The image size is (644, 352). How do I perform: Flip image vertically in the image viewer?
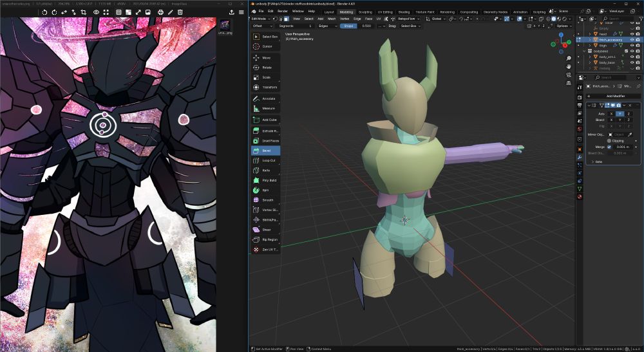click(73, 12)
